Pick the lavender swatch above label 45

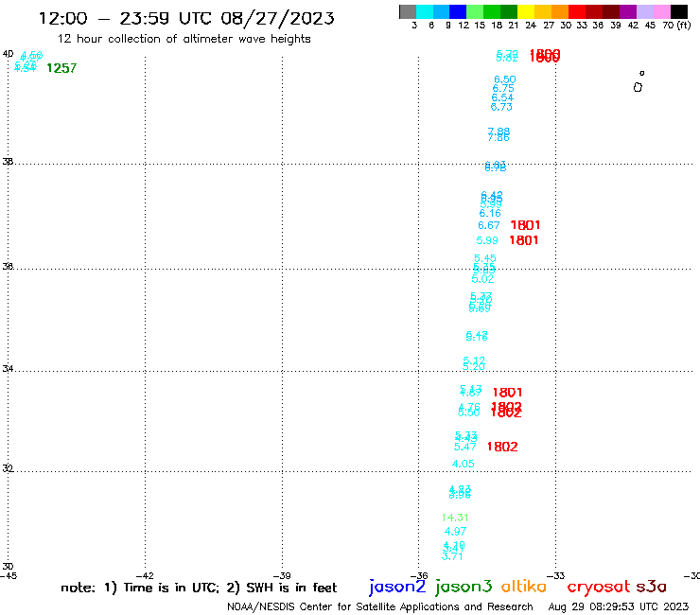click(x=644, y=11)
